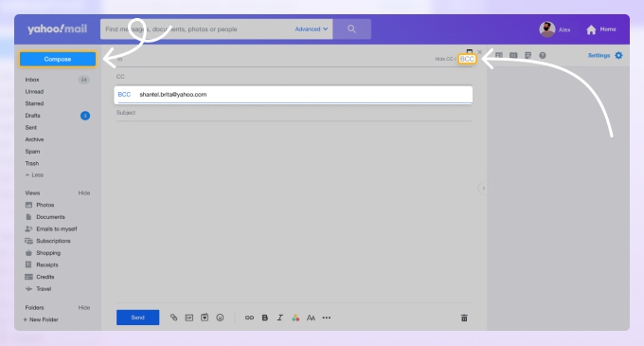Open Subscriptions view
The image size is (644, 346).
click(x=47, y=241)
